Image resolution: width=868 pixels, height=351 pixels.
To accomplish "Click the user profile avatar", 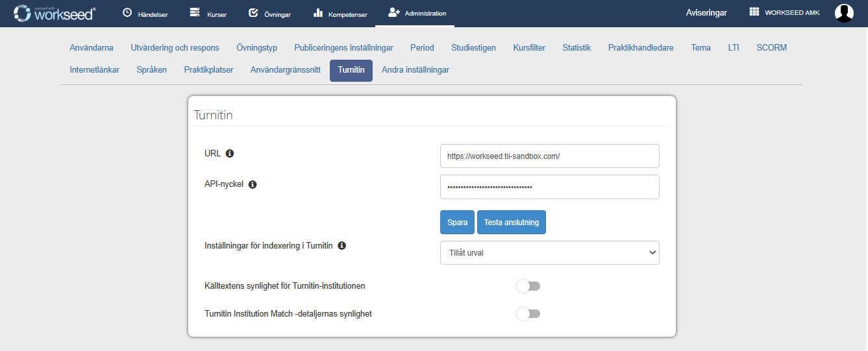I will point(844,13).
